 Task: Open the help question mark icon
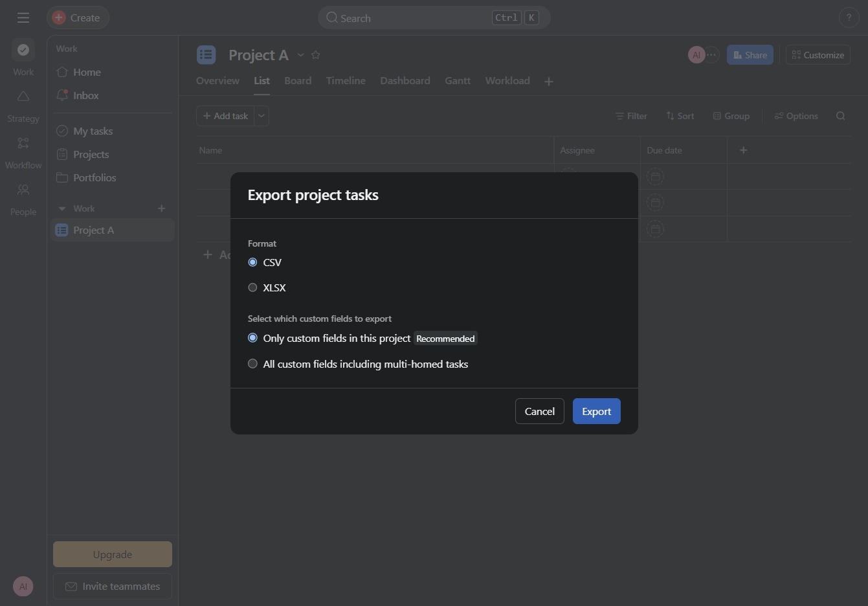coord(849,17)
